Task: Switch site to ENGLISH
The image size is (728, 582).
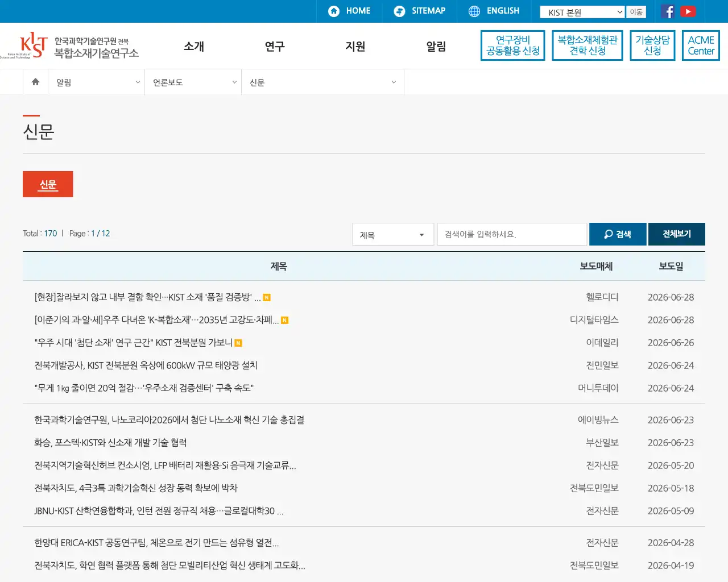Action: (494, 11)
